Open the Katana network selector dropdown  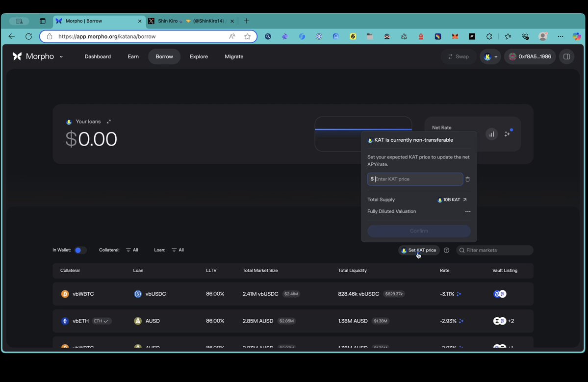[x=490, y=56]
